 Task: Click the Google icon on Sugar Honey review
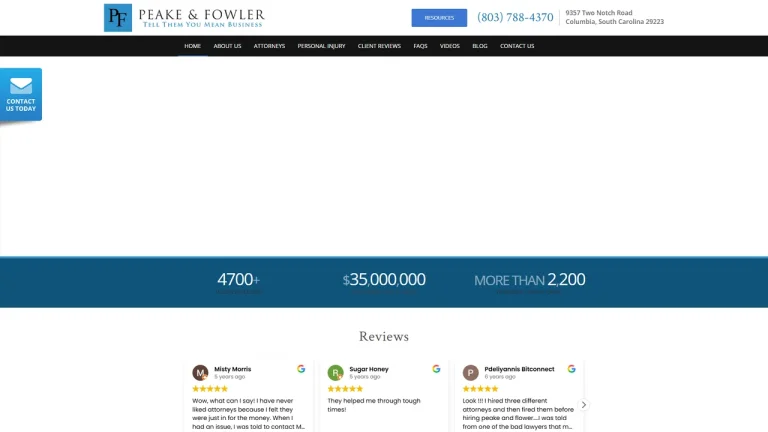pos(436,369)
